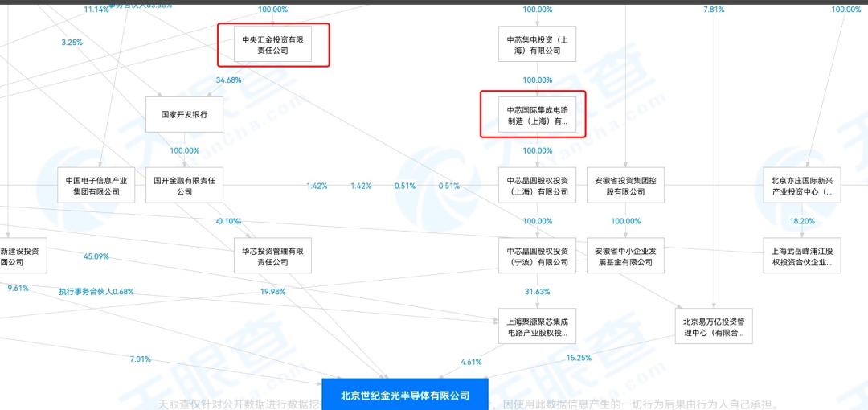Select the 中芯晶圆股权投资（上海）有限公司 node
This screenshot has width=868, height=410.
(x=537, y=185)
